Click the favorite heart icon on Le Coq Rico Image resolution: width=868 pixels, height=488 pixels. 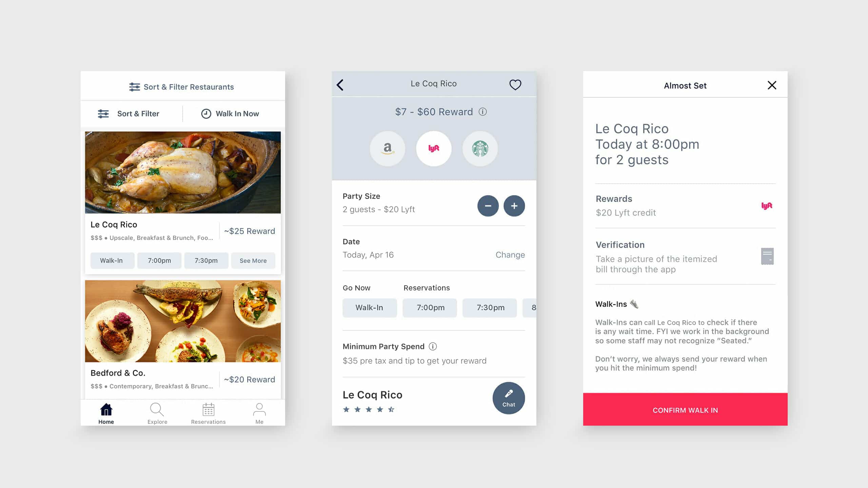[515, 84]
